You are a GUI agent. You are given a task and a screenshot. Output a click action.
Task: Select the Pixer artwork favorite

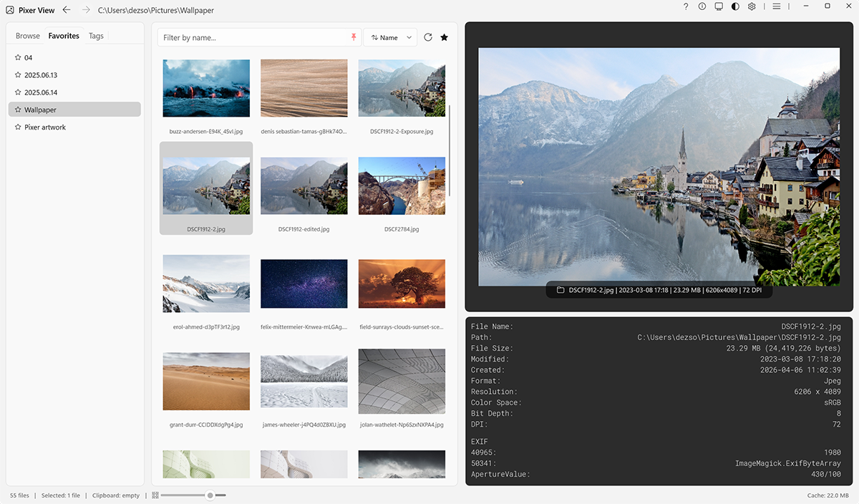point(44,127)
